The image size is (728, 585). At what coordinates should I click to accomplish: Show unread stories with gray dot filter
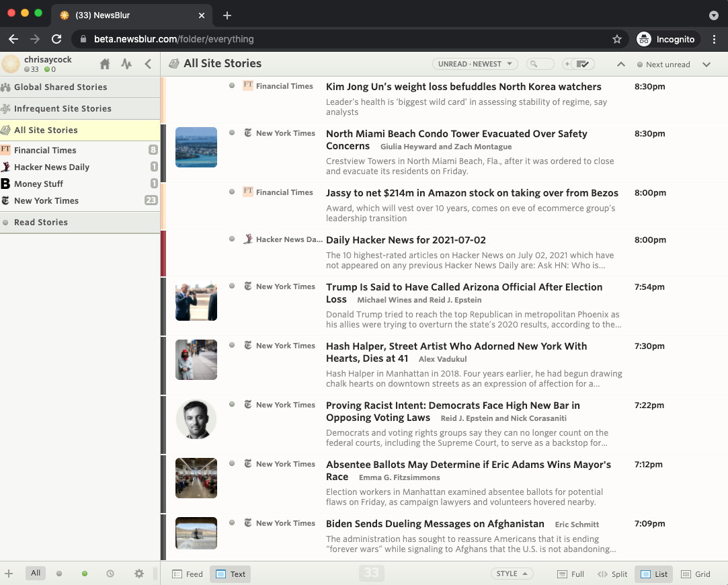click(59, 574)
